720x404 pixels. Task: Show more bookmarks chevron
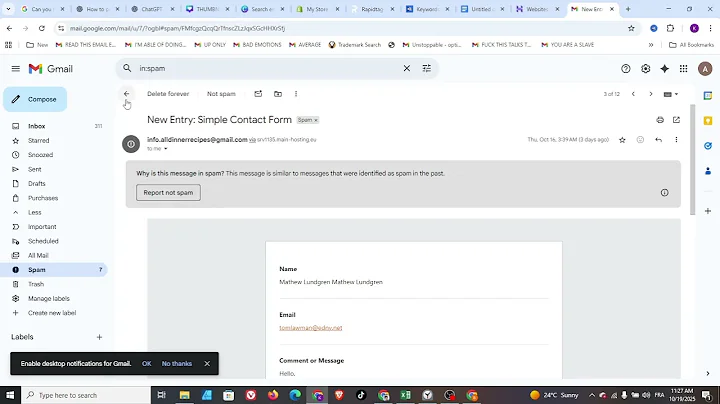click(651, 45)
